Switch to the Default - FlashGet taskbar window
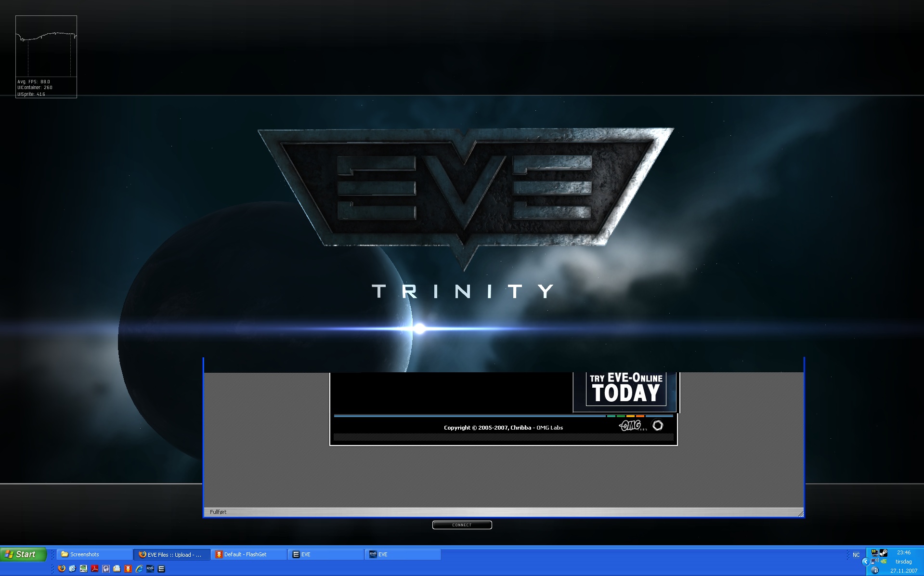 point(249,554)
